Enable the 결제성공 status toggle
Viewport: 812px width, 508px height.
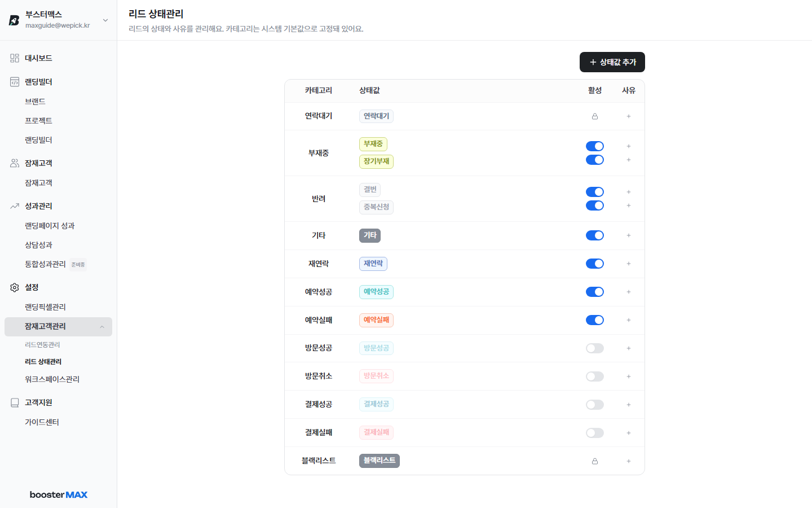(x=595, y=405)
